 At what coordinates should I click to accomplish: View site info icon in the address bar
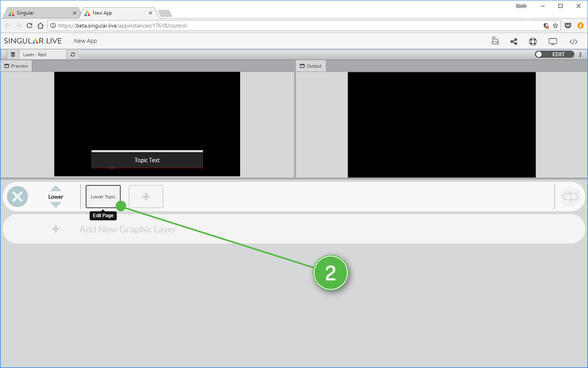[53, 26]
